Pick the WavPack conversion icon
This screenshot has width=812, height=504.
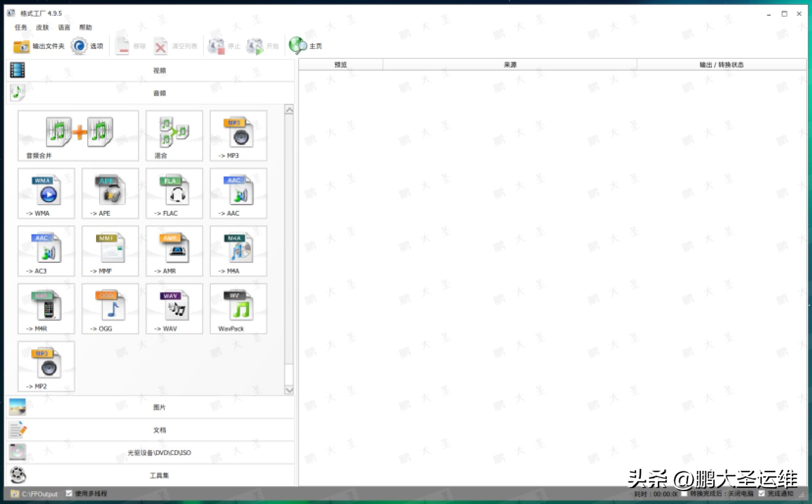click(238, 309)
